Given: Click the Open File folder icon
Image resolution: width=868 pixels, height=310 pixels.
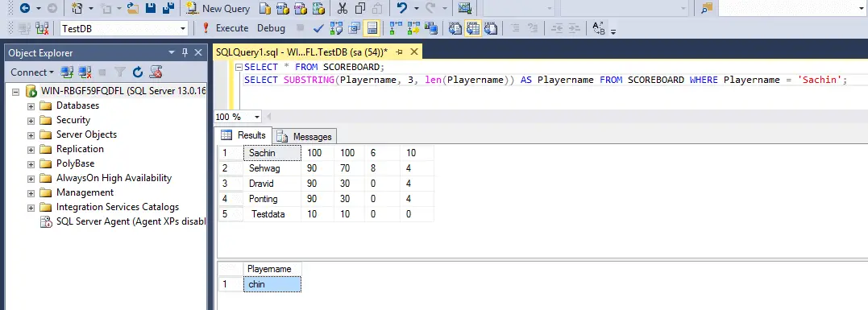Looking at the screenshot, I should tap(133, 8).
